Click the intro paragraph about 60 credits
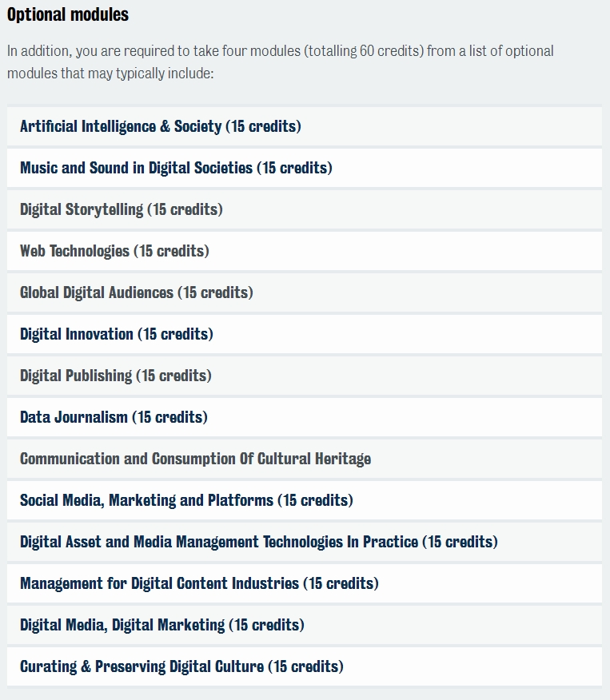Screen dimensions: 610x700 click(281, 62)
